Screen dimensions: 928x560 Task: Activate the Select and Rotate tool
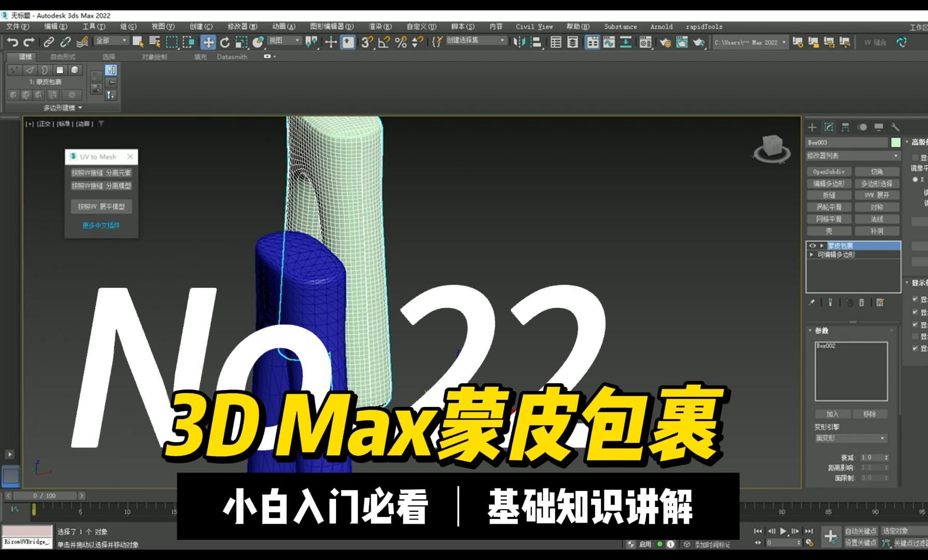tap(224, 43)
